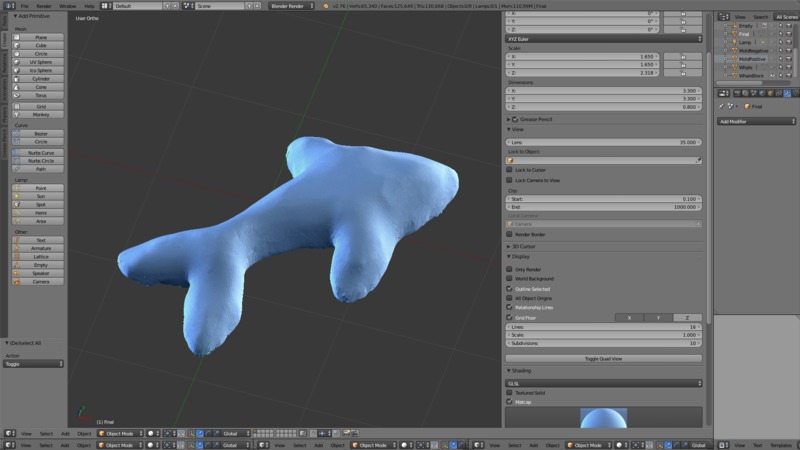Toggle Lock to Cursor checkbox
800x450 pixels.
click(x=509, y=170)
